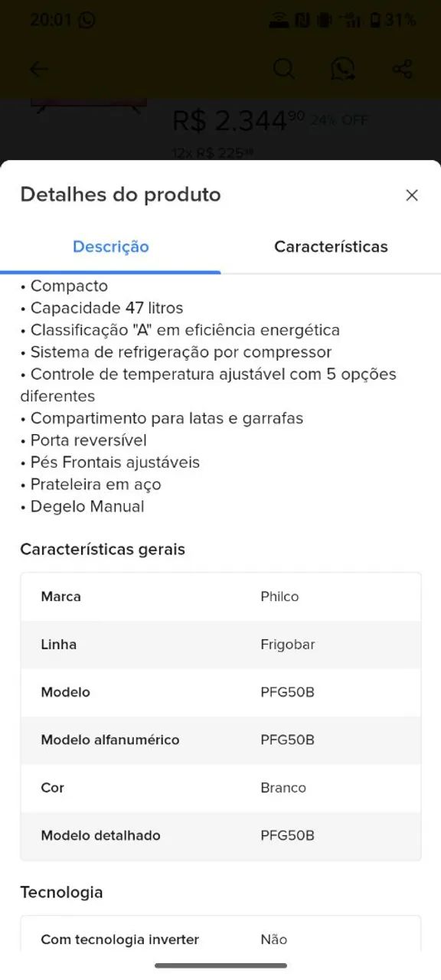Tap the back arrow icon

tap(38, 70)
